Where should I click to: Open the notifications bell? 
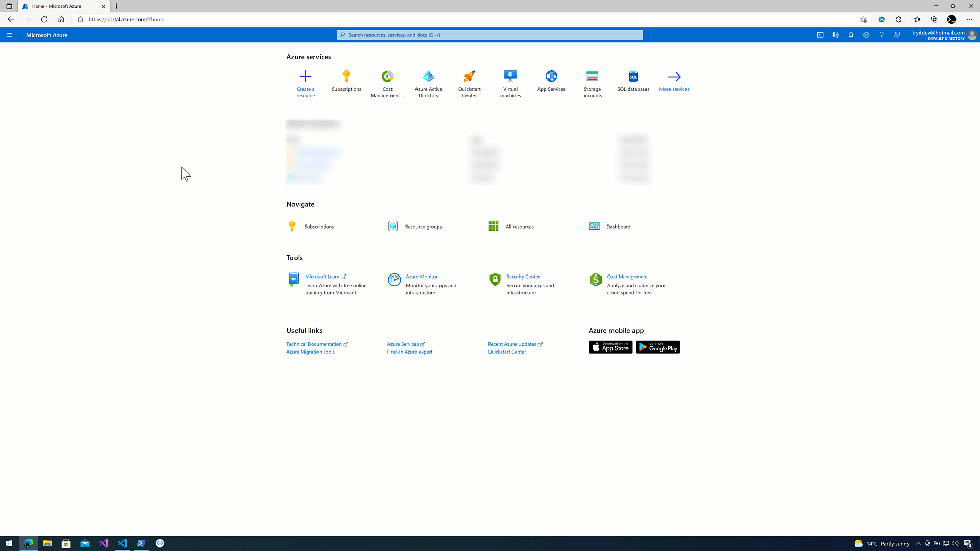[x=851, y=35]
